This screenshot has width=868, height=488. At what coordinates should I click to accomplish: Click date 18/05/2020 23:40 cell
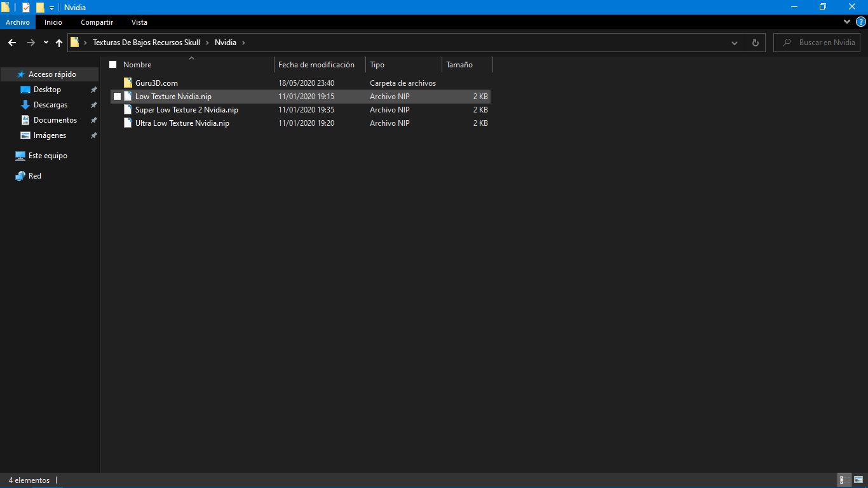(306, 83)
